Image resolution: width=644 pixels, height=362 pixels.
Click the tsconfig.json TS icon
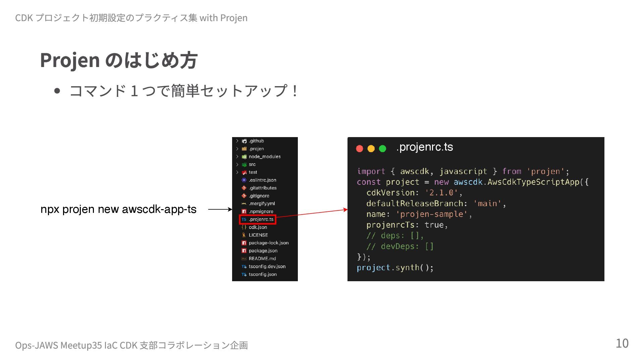pos(244,274)
